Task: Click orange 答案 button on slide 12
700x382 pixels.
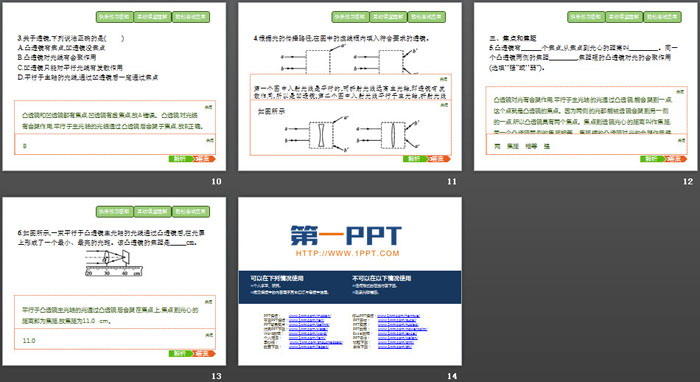Action: click(x=676, y=159)
